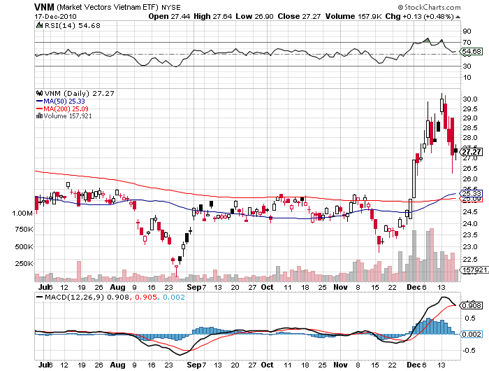
Task: Click the Dec6 label on the price panel date axis
Action: click(x=416, y=287)
